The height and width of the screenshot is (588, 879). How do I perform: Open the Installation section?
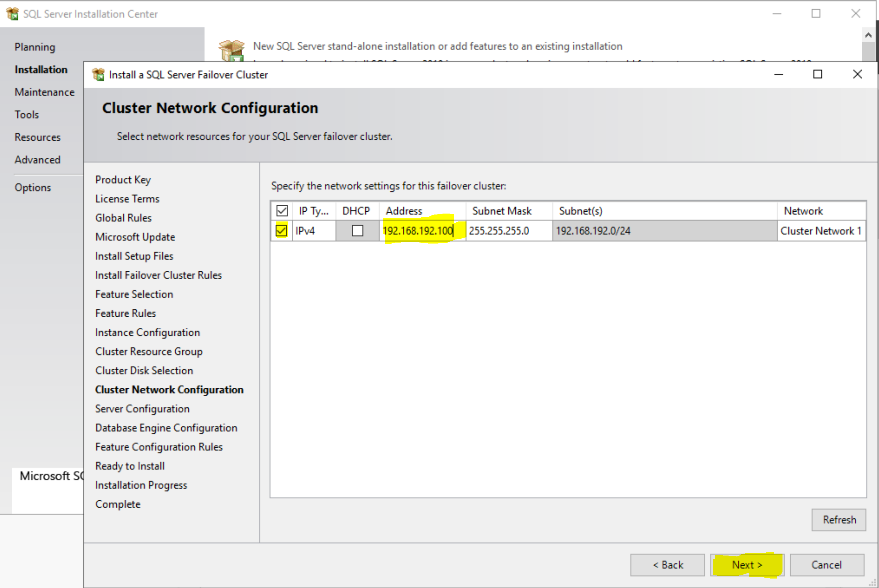[41, 69]
